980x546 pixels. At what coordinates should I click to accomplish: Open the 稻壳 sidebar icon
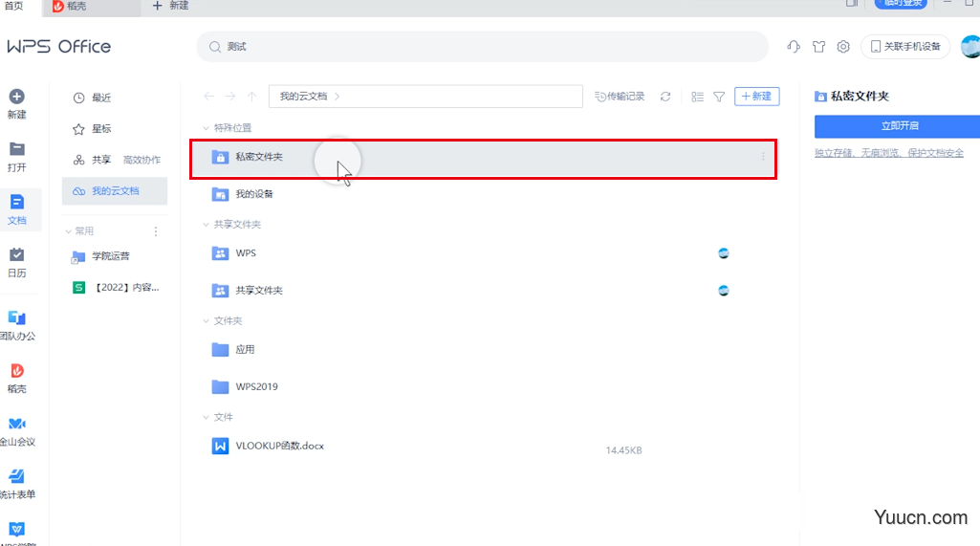point(17,371)
